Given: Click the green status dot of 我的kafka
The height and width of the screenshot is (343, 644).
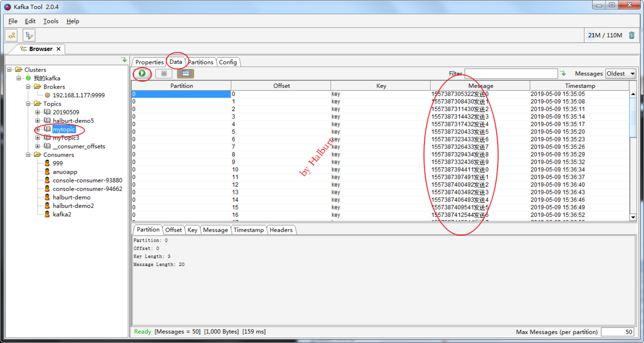Looking at the screenshot, I should [29, 78].
